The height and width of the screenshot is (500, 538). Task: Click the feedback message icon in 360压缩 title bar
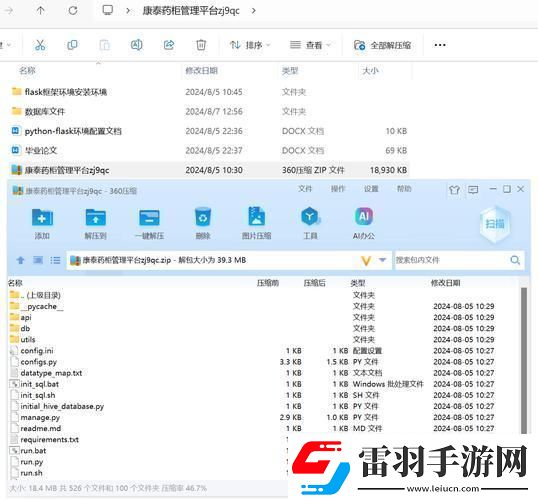pos(473,189)
